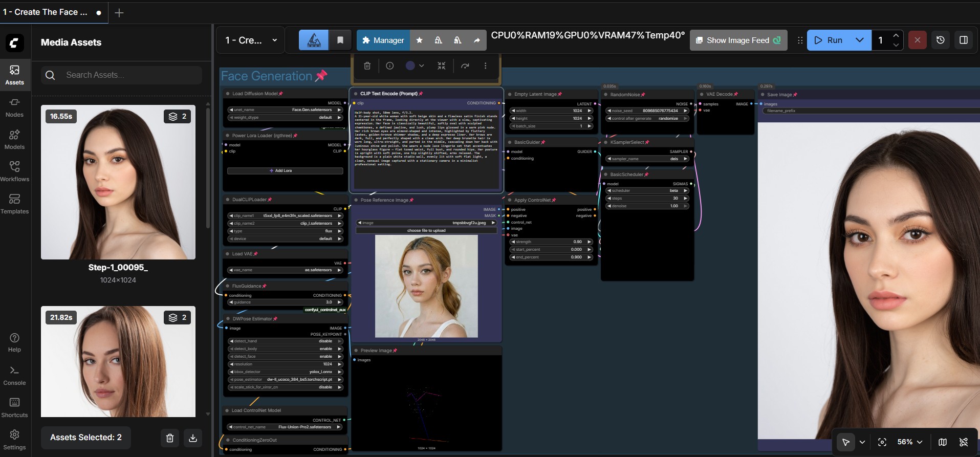Change vae_name ae.safetensors selector

[286, 270]
